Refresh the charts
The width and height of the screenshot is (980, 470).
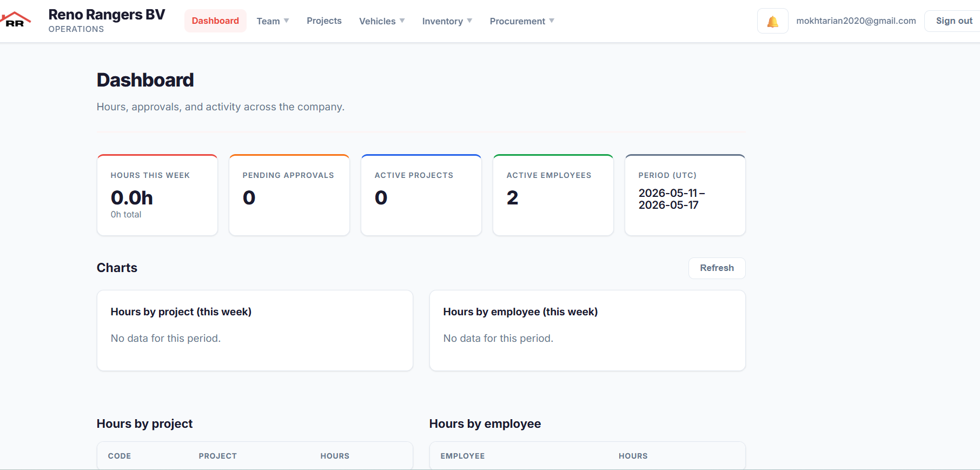pyautogui.click(x=717, y=268)
